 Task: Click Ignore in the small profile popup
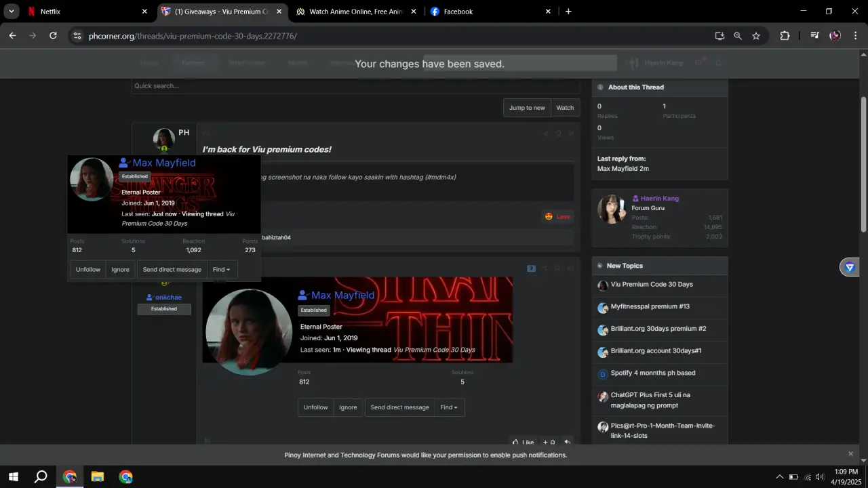coord(121,270)
